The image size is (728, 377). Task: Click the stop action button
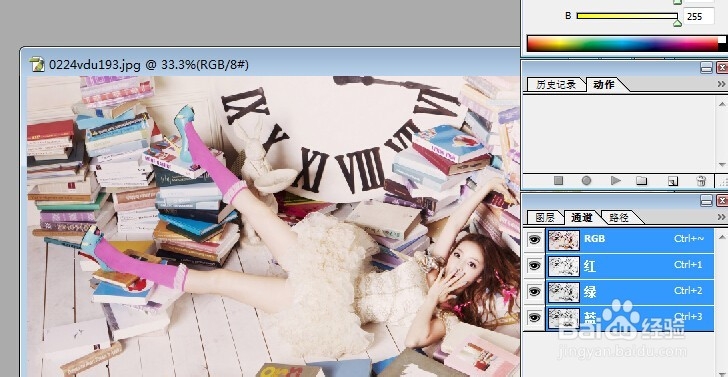558,181
